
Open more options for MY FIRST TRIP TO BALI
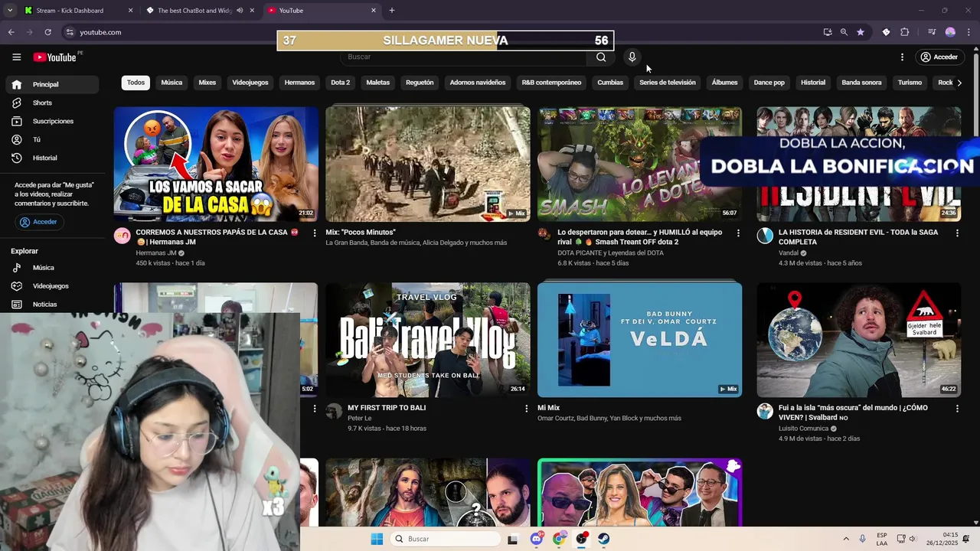click(x=526, y=409)
